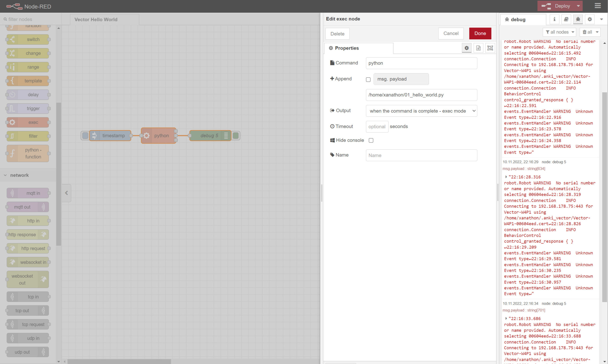Clear all debug messages with trash button

point(587,32)
